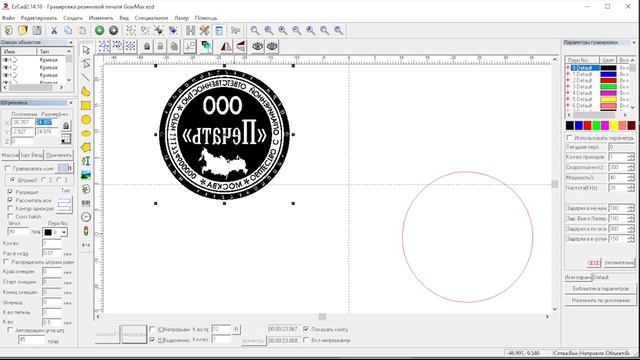Click 'Библиотека параметров' button
This screenshot has height=360, width=640.
tap(600, 288)
